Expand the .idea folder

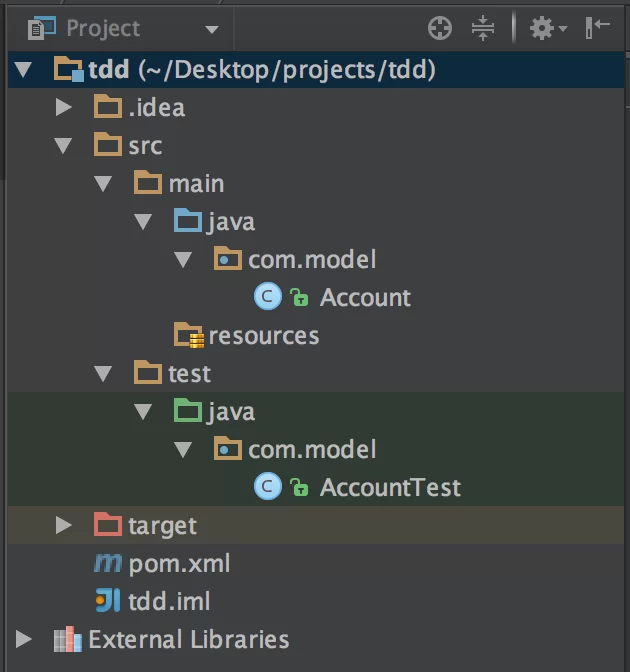tap(63, 107)
